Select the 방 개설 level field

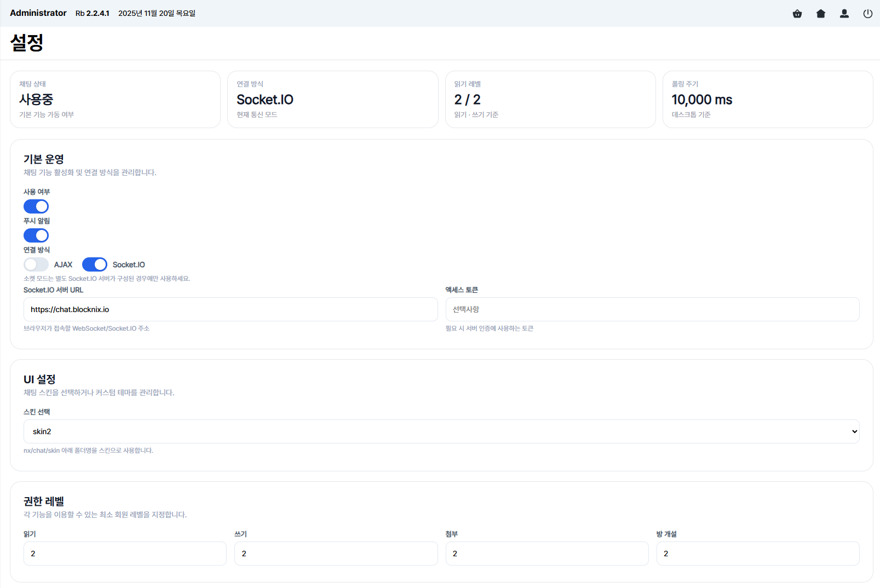coord(758,554)
